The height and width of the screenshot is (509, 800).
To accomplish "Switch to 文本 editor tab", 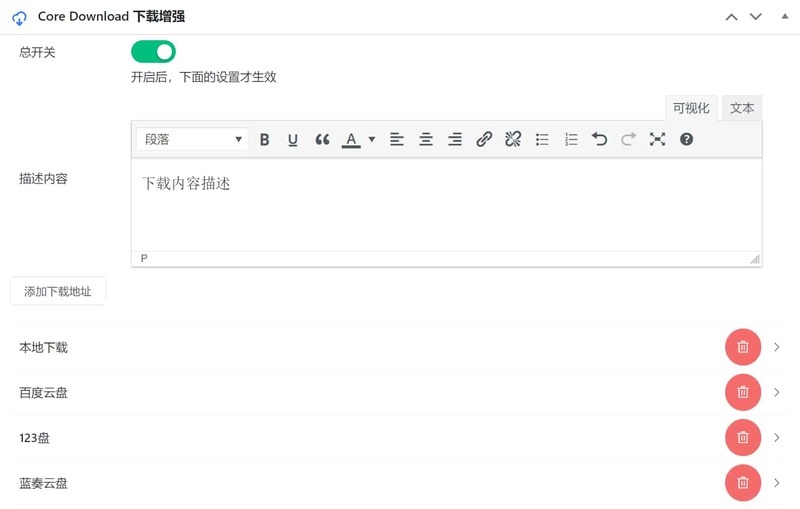I will point(742,108).
